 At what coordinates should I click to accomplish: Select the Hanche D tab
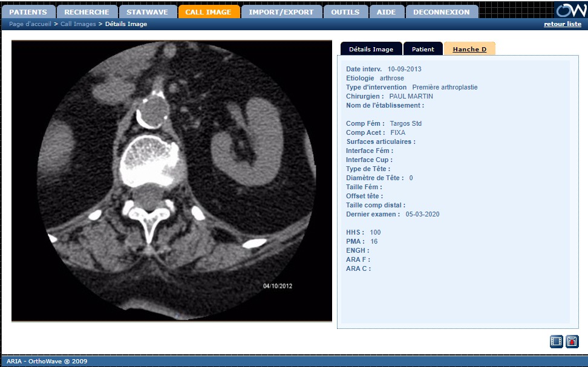[x=469, y=49]
